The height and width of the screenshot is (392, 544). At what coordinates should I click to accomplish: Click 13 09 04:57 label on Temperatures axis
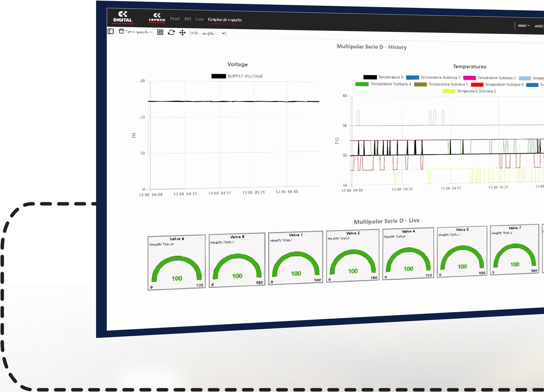click(451, 188)
